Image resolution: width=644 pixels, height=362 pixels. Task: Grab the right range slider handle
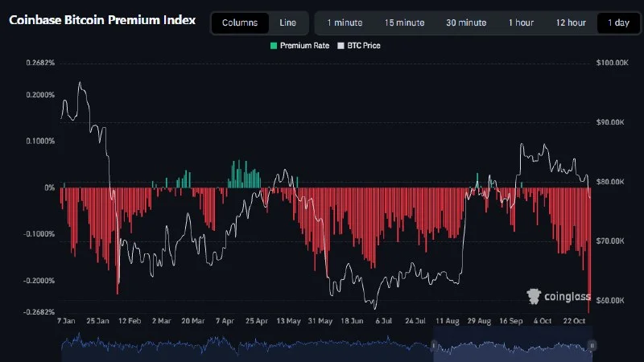pyautogui.click(x=592, y=346)
